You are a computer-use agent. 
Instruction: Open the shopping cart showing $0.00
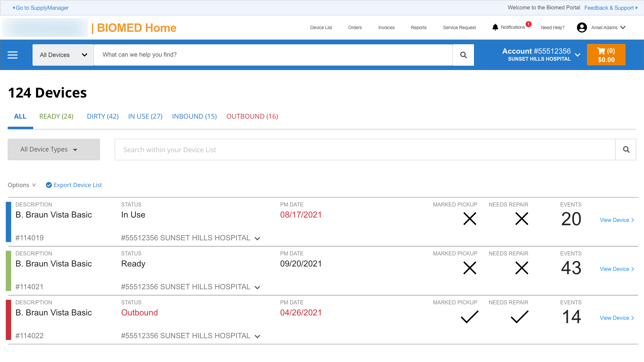pos(606,55)
